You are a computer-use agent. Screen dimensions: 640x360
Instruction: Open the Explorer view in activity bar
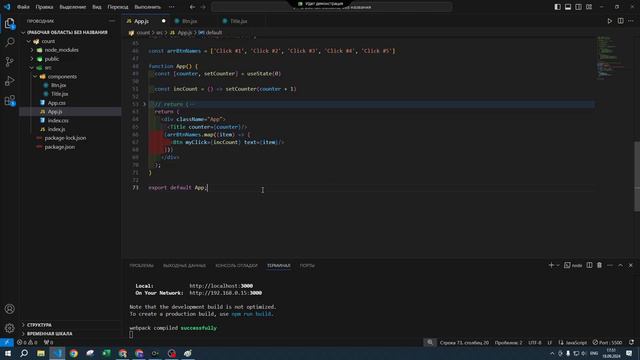pyautogui.click(x=9, y=23)
